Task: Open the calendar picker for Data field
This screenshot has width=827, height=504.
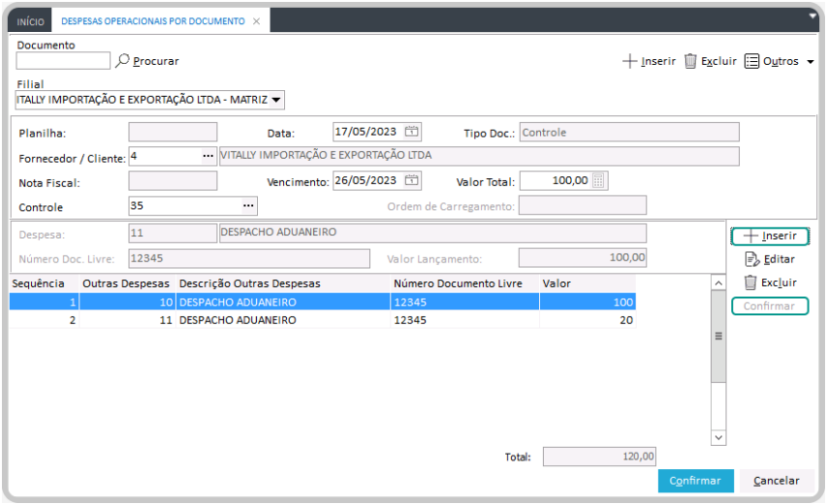Action: pos(412,132)
